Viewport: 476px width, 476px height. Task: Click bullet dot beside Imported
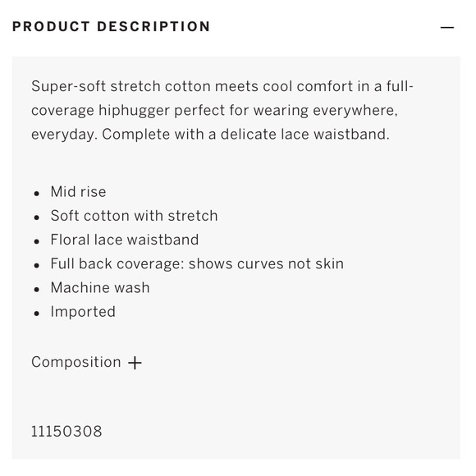(x=37, y=314)
